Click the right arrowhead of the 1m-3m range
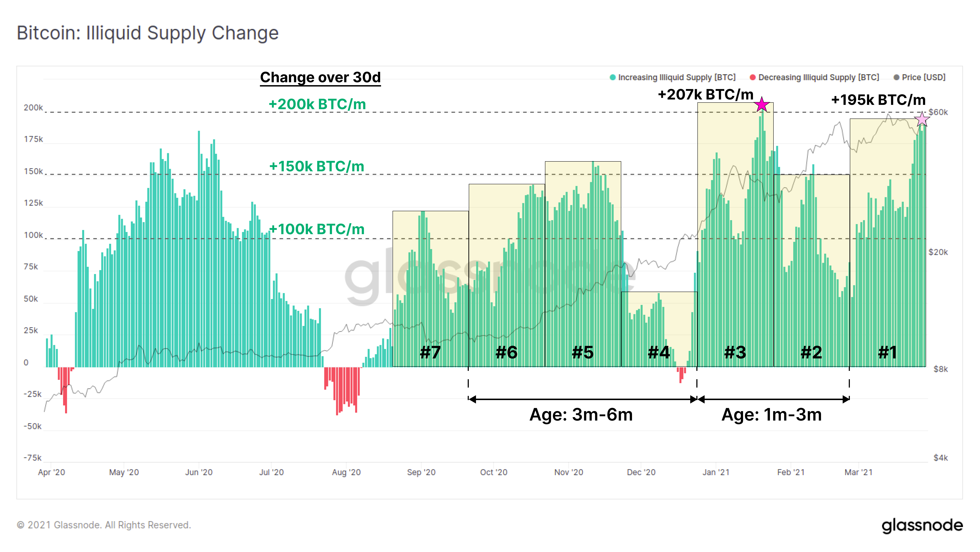 [845, 399]
